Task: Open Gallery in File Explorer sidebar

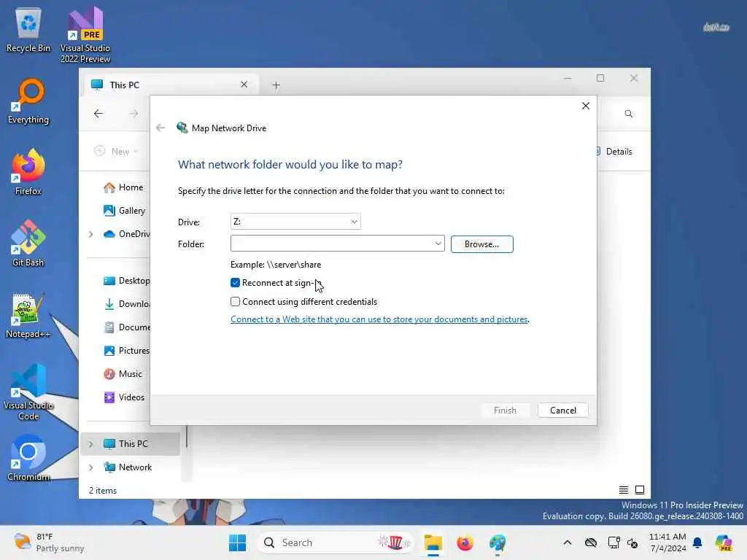Action: click(x=124, y=211)
